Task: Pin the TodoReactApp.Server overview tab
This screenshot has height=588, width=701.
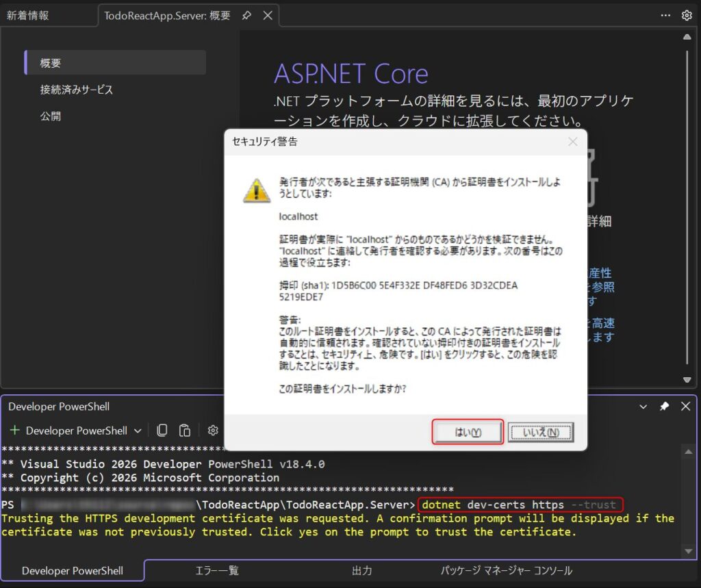Action: click(246, 15)
